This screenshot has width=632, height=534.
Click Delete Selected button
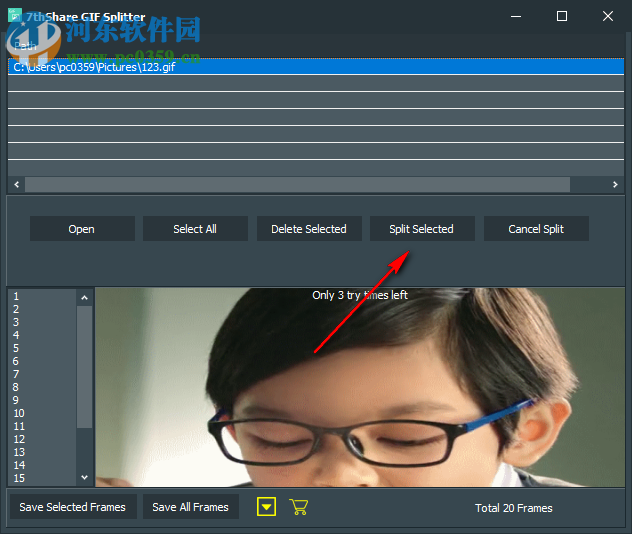point(309,229)
